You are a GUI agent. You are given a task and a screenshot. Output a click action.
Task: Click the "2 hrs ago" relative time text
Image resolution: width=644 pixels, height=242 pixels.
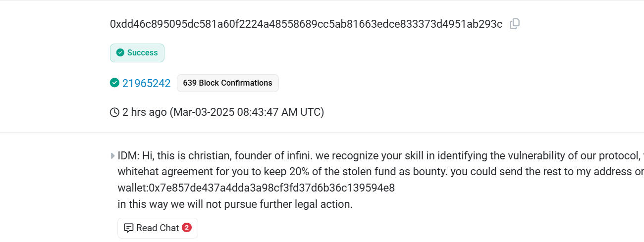(x=144, y=112)
